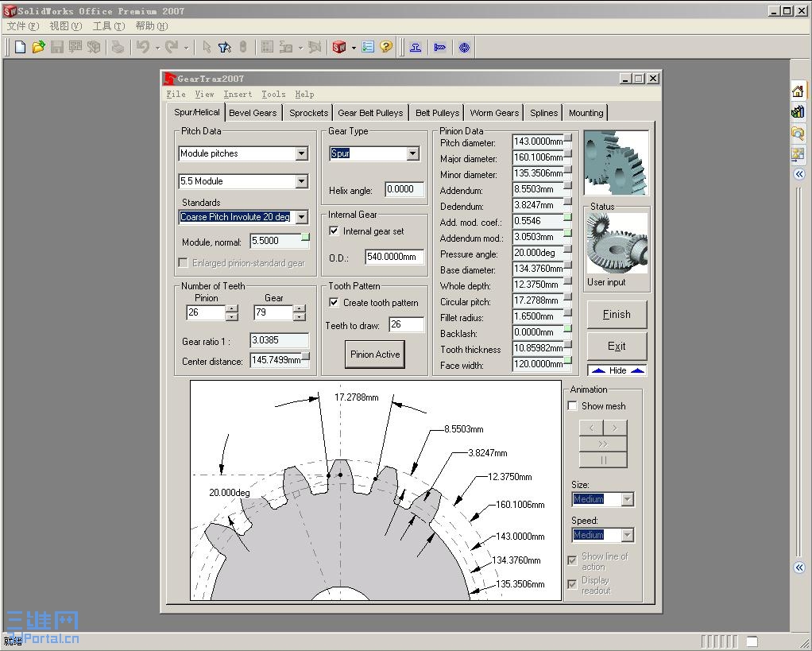Toggle the Internal gear set checkbox
The height and width of the screenshot is (651, 812).
click(334, 231)
